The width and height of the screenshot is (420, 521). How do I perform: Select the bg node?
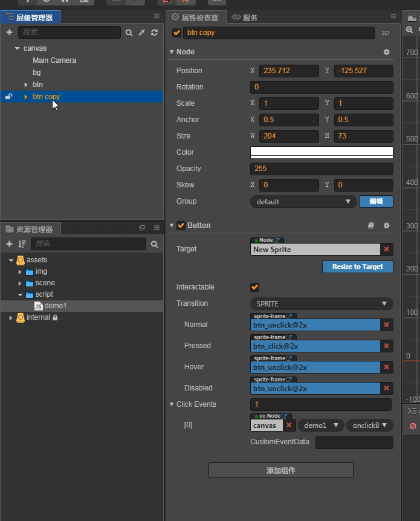coord(36,73)
